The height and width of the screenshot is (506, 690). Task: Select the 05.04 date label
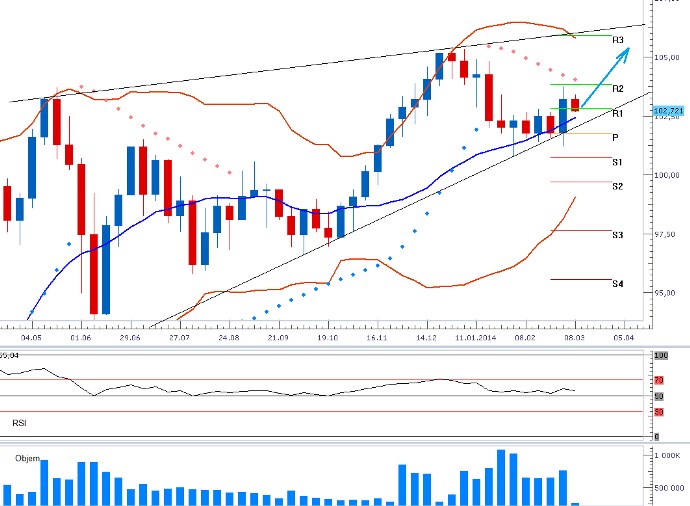click(624, 338)
